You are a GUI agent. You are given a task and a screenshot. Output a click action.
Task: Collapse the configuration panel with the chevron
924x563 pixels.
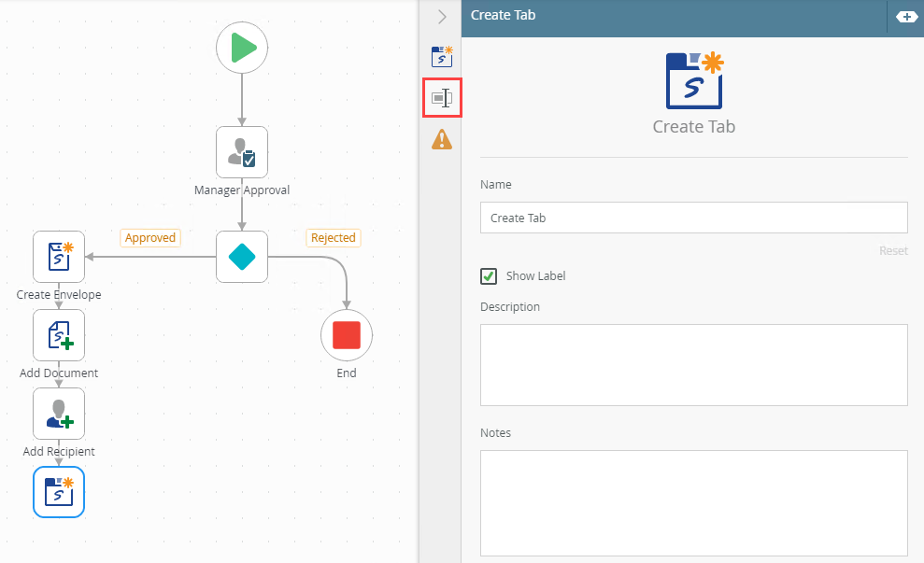[442, 17]
